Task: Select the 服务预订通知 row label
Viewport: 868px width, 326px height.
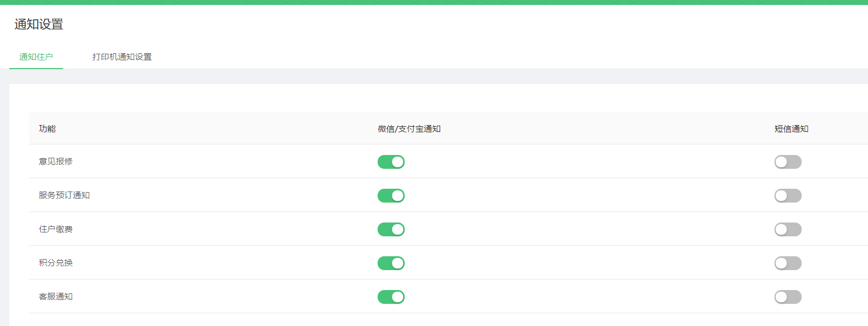Action: (x=64, y=195)
